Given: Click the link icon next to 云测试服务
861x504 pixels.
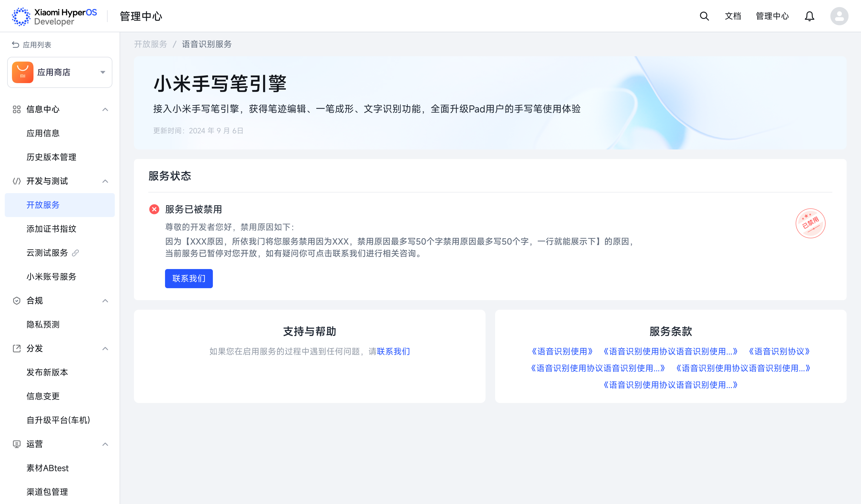Looking at the screenshot, I should click(x=76, y=253).
